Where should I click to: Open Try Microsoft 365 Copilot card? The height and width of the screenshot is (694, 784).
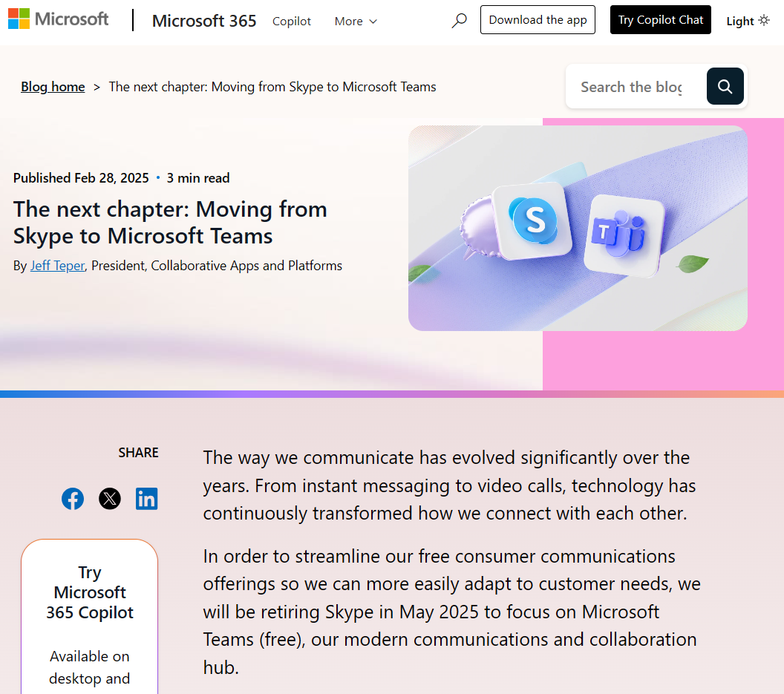pyautogui.click(x=90, y=616)
